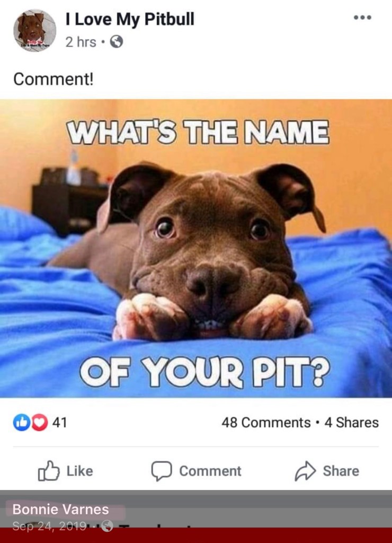Open the three-dot post options menu
Image resolution: width=392 pixels, height=543 pixels.
click(362, 17)
